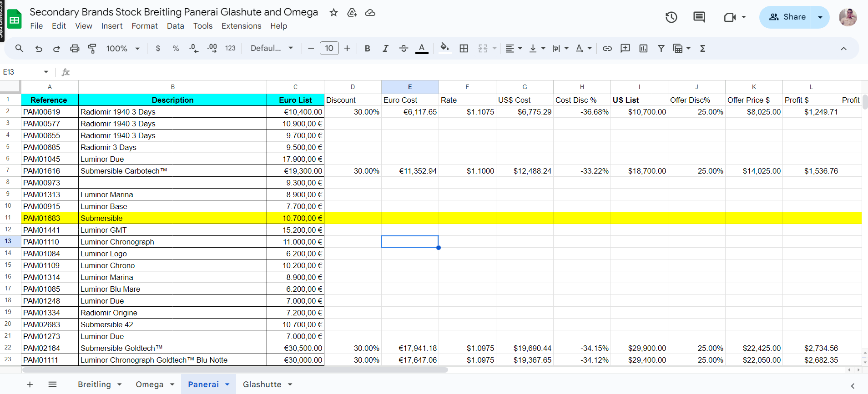Open the Functions sigma menu
The height and width of the screenshot is (394, 868).
click(x=702, y=48)
